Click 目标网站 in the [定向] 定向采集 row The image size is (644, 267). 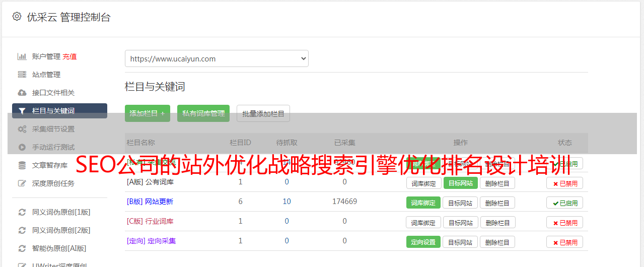click(x=460, y=242)
